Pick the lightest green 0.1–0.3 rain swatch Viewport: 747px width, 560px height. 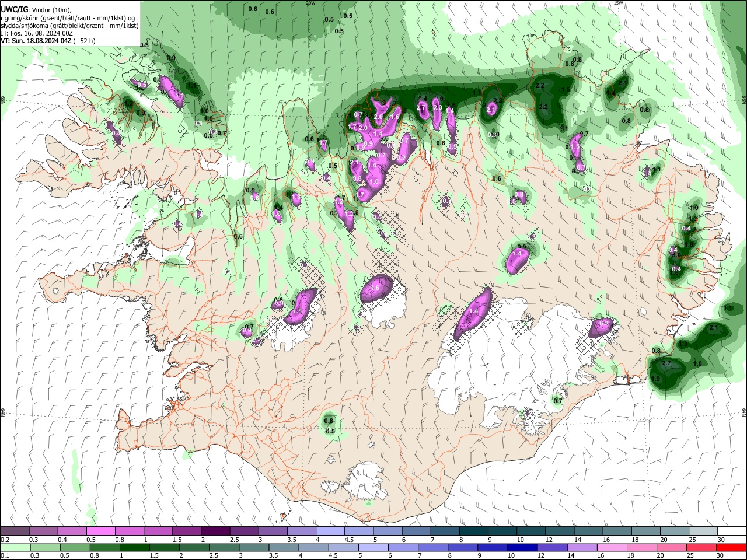(15, 547)
